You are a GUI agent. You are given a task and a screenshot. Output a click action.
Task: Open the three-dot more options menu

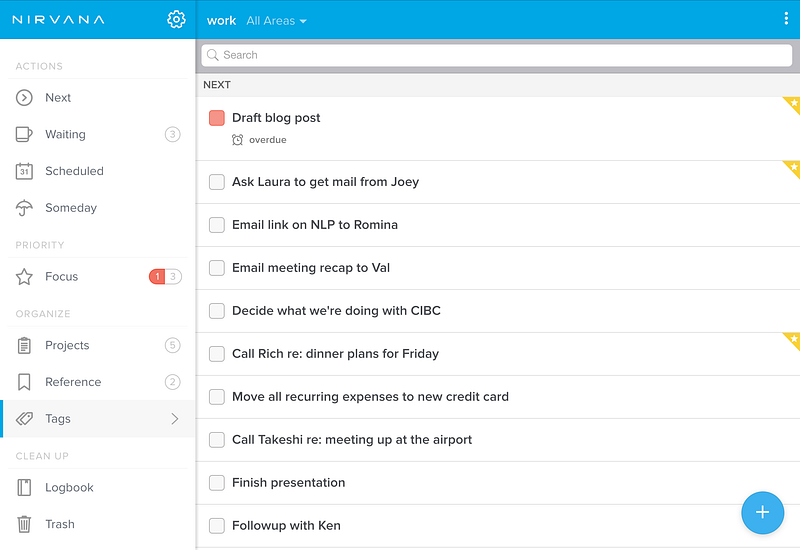tap(786, 19)
